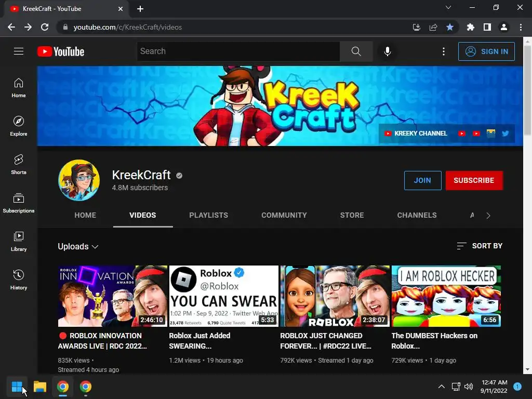This screenshot has width=532, height=399.
Task: Open Subscriptions in the sidebar
Action: 19,203
